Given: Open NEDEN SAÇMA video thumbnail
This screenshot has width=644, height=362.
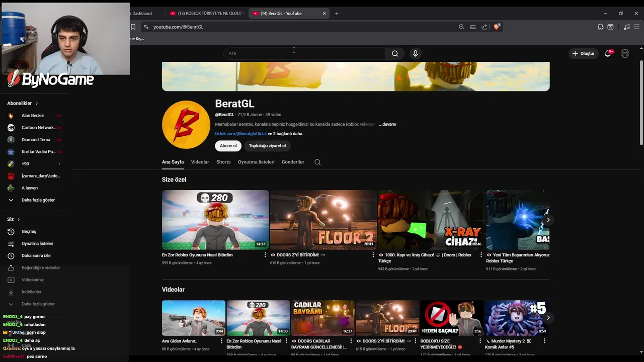Looking at the screenshot, I should pos(452,318).
